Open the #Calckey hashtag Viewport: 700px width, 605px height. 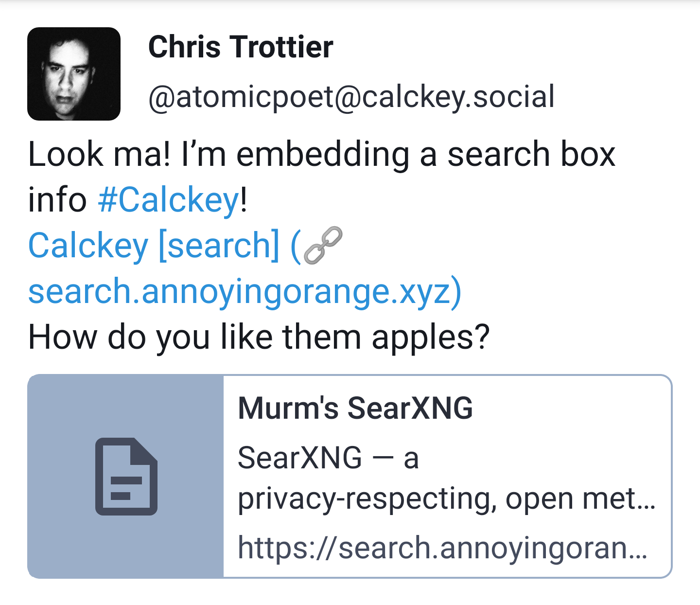[168, 200]
